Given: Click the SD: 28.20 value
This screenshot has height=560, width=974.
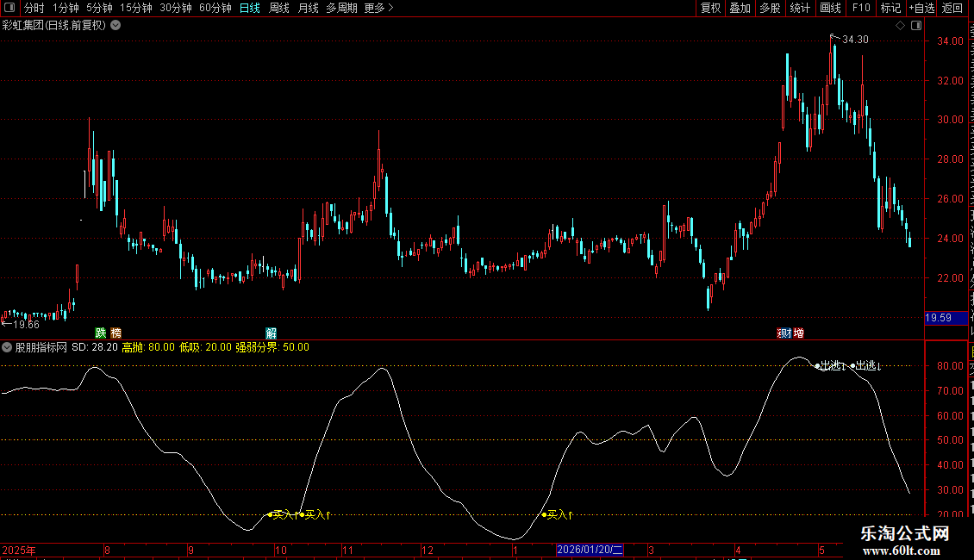Looking at the screenshot, I should coord(95,347).
